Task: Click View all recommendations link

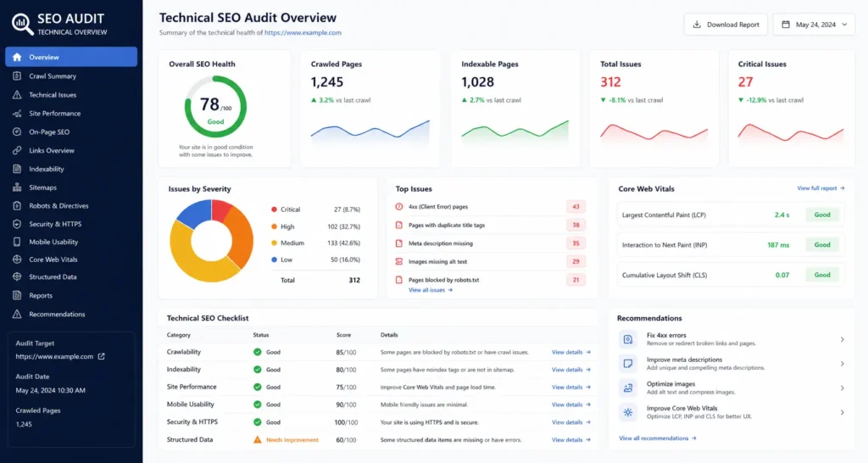Action: pyautogui.click(x=657, y=438)
